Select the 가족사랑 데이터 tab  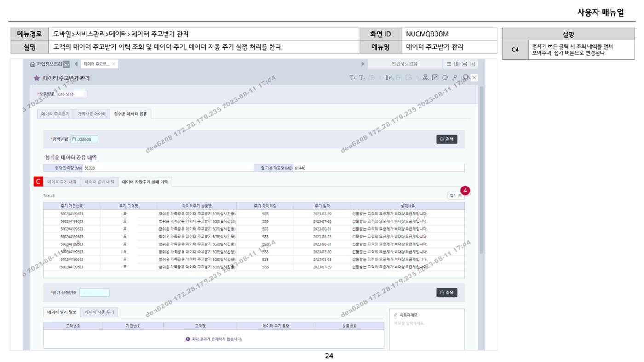[x=91, y=113]
